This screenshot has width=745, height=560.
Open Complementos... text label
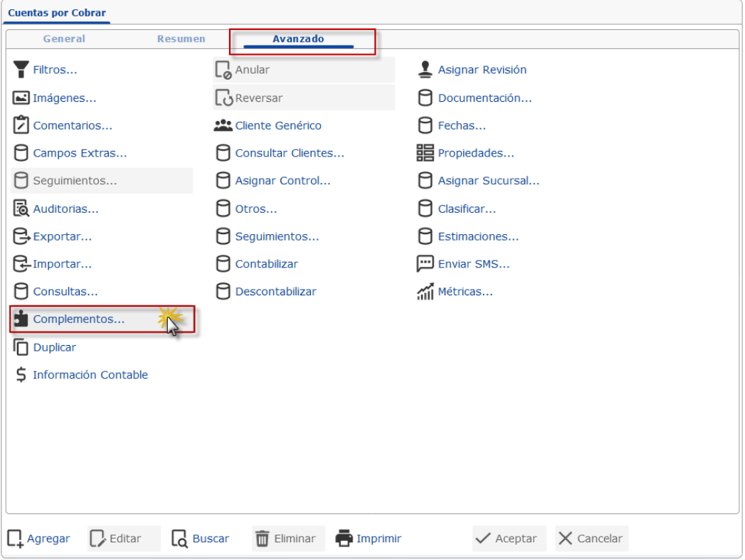[79, 319]
